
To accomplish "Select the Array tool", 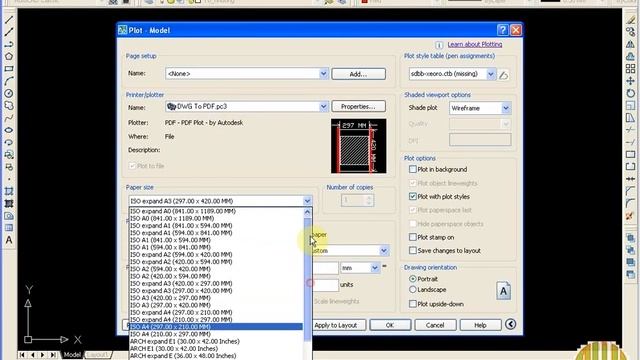I will click(x=631, y=69).
